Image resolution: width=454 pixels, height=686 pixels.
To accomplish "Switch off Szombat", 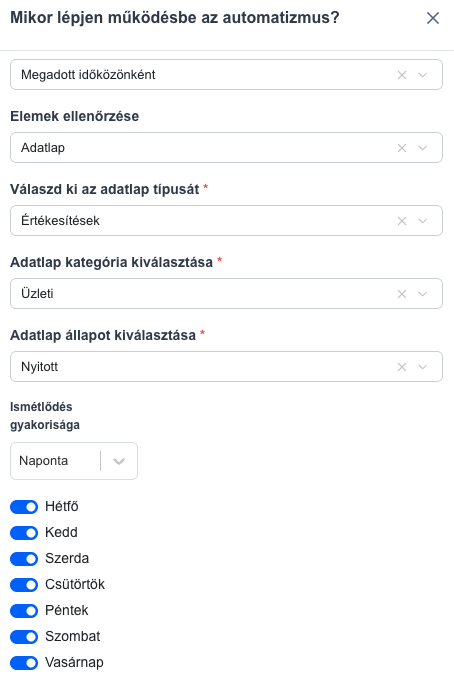I will pos(24,637).
